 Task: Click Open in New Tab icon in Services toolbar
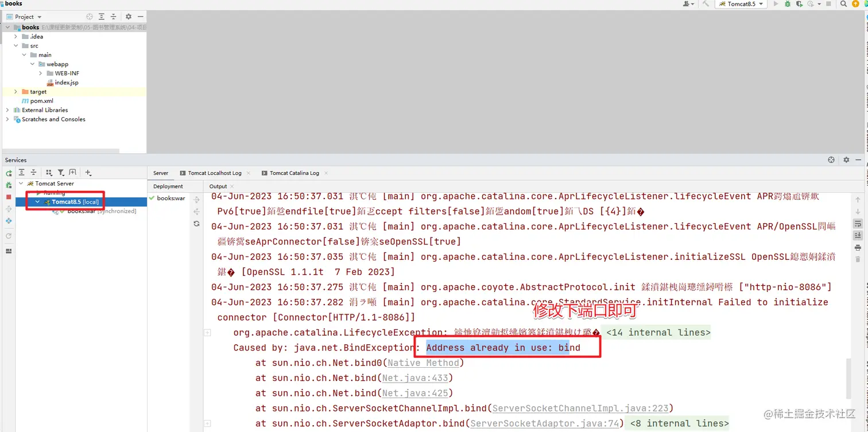pyautogui.click(x=72, y=172)
